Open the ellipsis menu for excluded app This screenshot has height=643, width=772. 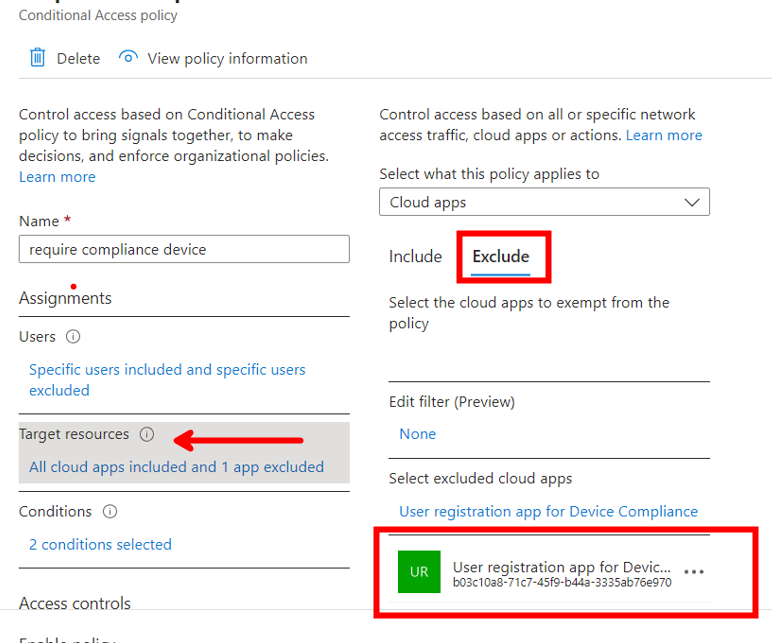pyautogui.click(x=693, y=572)
